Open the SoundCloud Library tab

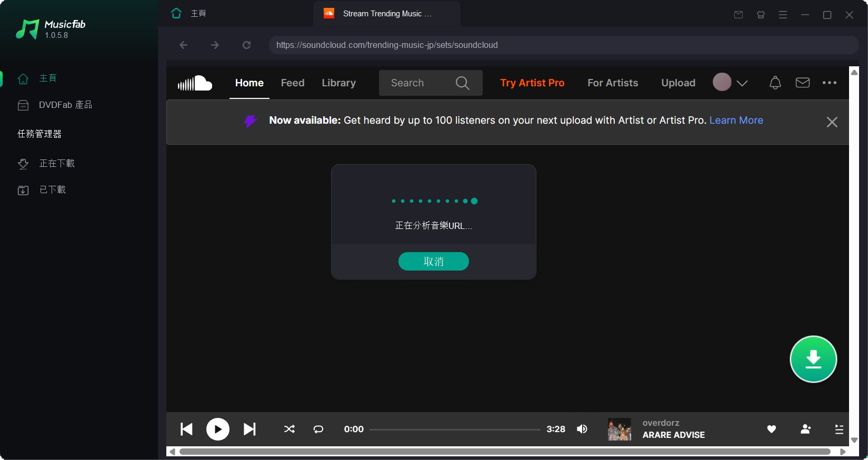(x=339, y=83)
